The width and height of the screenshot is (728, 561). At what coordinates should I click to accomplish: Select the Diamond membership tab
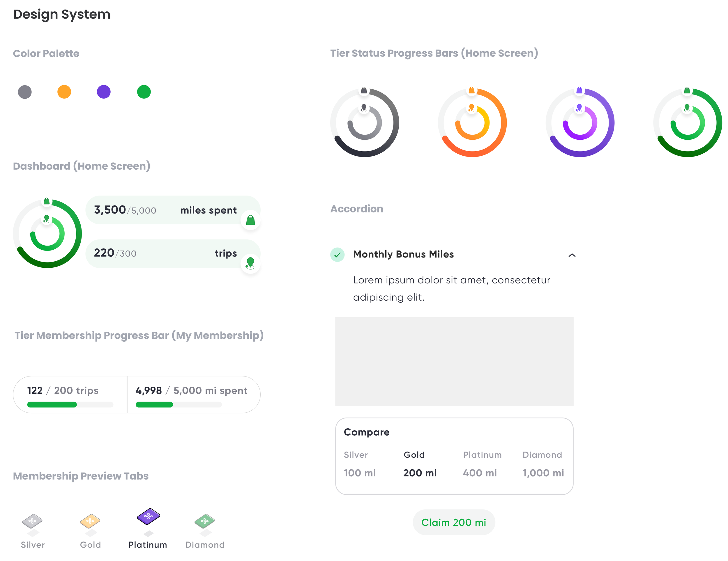pos(205,531)
